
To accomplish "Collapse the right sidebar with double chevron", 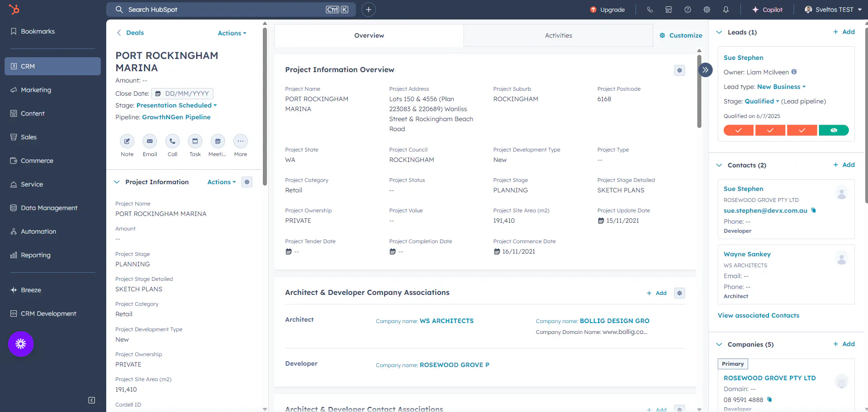I will coord(705,70).
